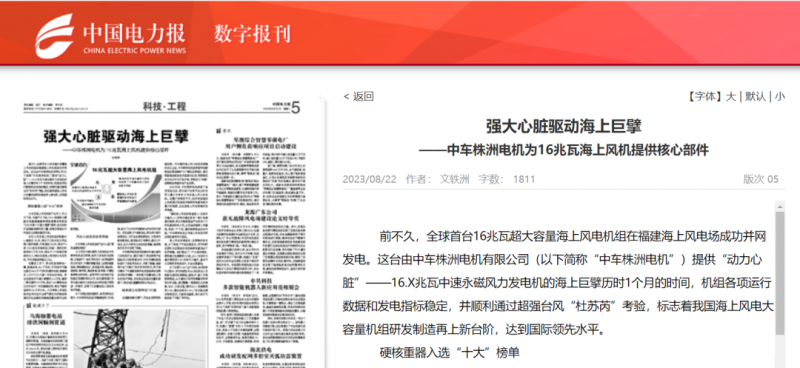Go back using the < 返回 link
Image resolution: width=800 pixels, height=368 pixels.
coord(359,96)
